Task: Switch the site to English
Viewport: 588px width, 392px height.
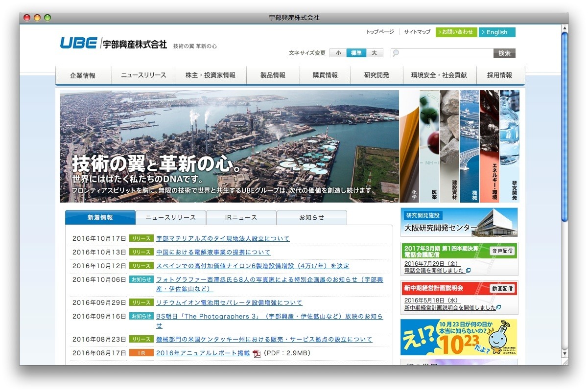Action: [496, 32]
